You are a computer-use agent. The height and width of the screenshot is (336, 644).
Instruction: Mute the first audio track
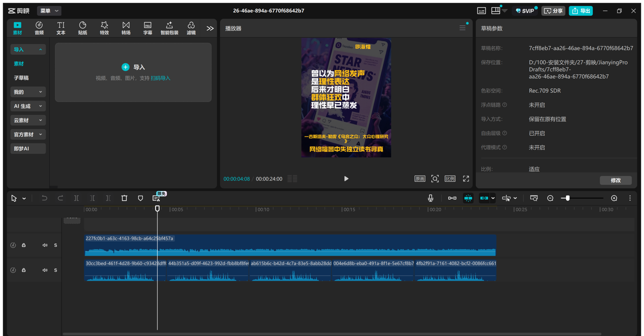pyautogui.click(x=45, y=245)
